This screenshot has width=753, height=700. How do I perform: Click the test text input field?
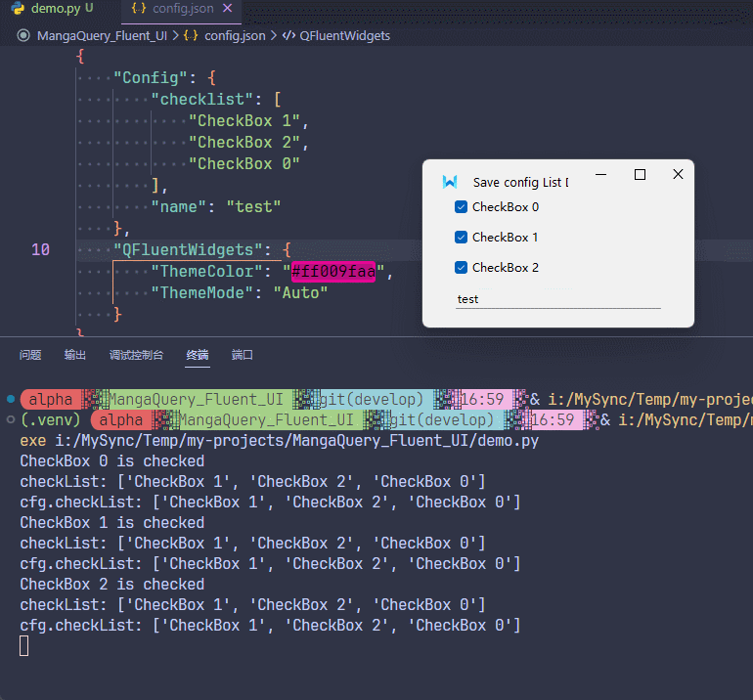pyautogui.click(x=558, y=299)
